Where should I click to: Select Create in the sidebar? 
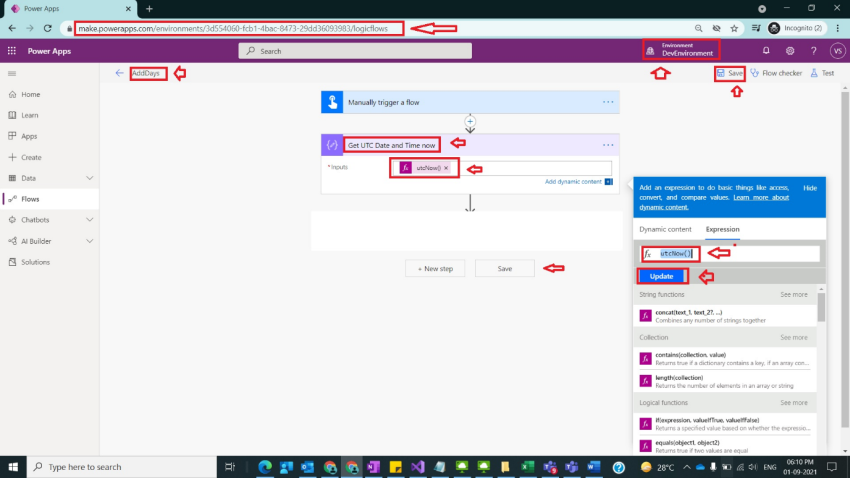point(31,157)
